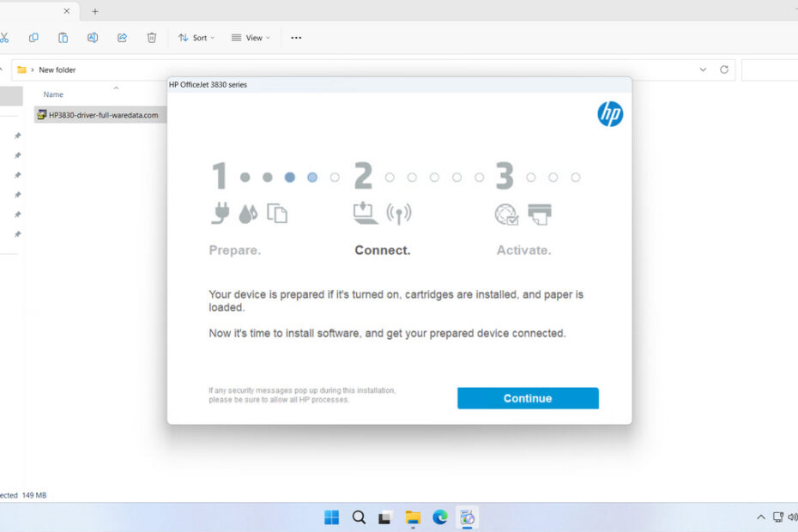Screen dimensions: 798x532
Task: Open a new File Explorer tab
Action: pyautogui.click(x=95, y=11)
